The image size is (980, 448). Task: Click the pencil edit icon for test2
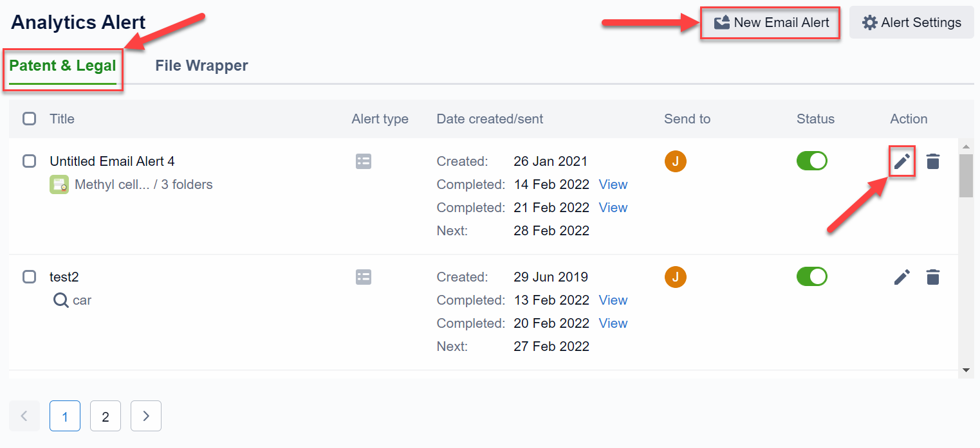coord(902,277)
